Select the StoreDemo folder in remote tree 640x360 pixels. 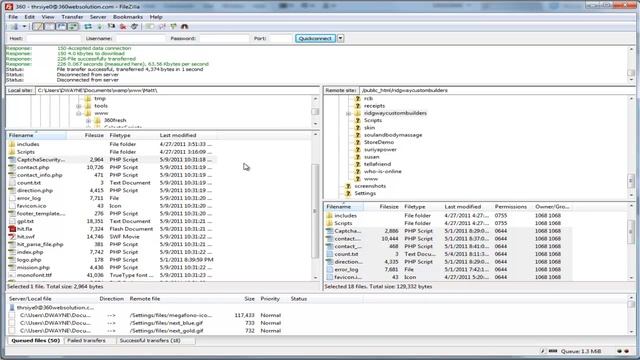379,142
